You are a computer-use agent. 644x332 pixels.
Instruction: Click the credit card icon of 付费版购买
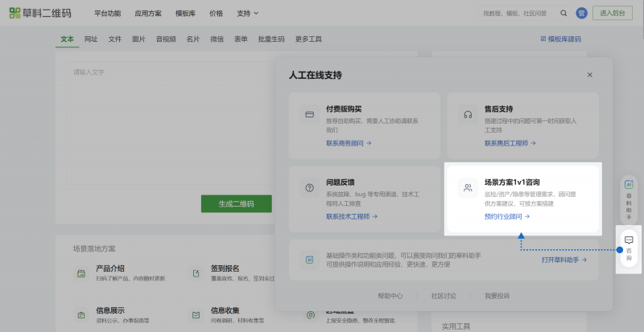pos(309,114)
